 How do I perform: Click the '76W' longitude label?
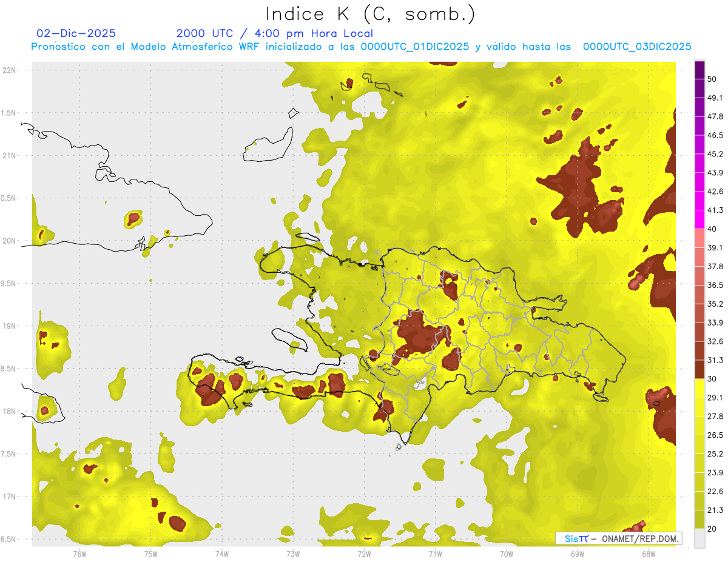click(x=79, y=553)
